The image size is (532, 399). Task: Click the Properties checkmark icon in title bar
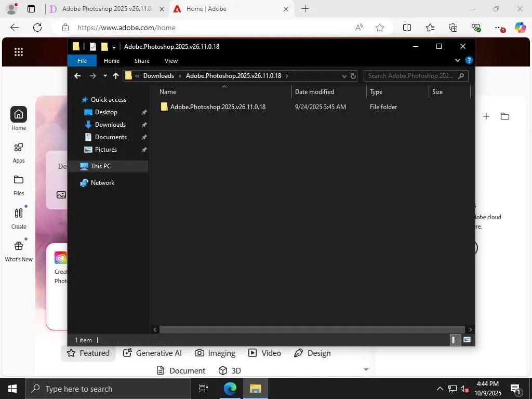click(92, 46)
